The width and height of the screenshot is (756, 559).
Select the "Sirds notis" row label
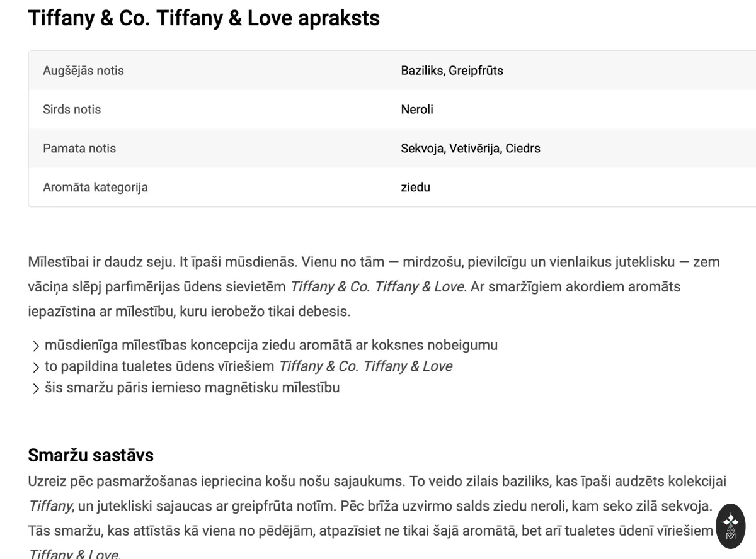point(72,110)
